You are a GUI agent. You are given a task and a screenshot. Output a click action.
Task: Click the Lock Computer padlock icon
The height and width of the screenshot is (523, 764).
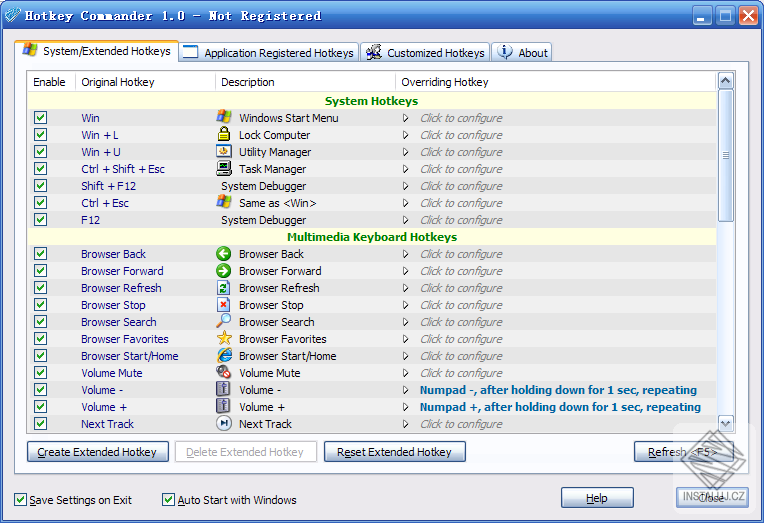[224, 134]
